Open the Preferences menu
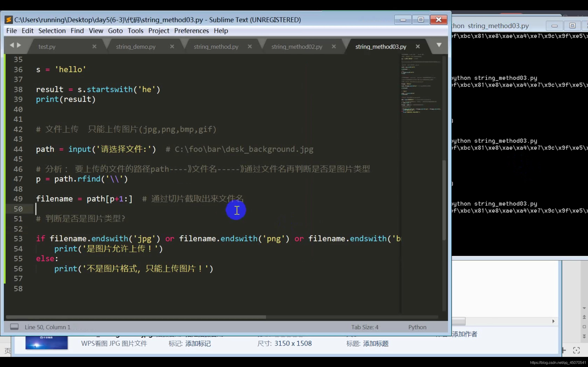 [191, 31]
